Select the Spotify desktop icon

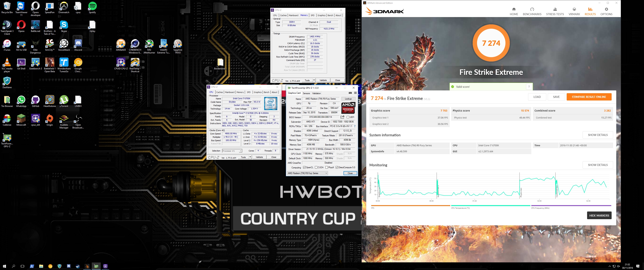click(x=92, y=8)
